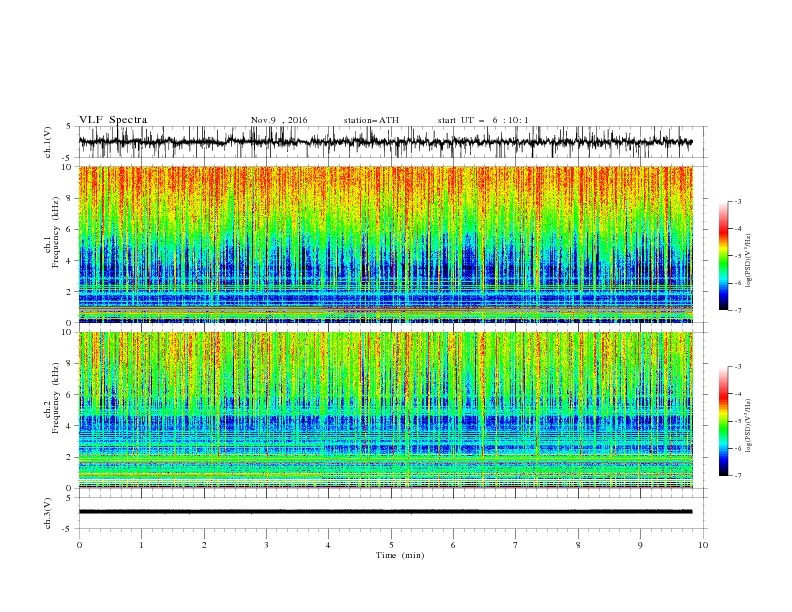The height and width of the screenshot is (612, 792).
Task: Click the "-5" label on ch.1 colorbar
Action: (738, 256)
